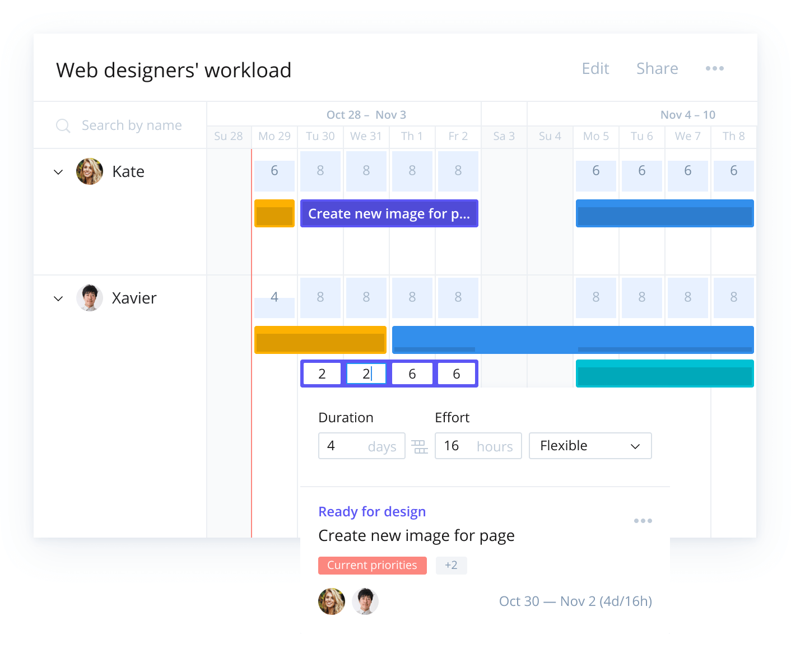
Task: Collapse Xavier's row chevron
Action: pos(58,298)
